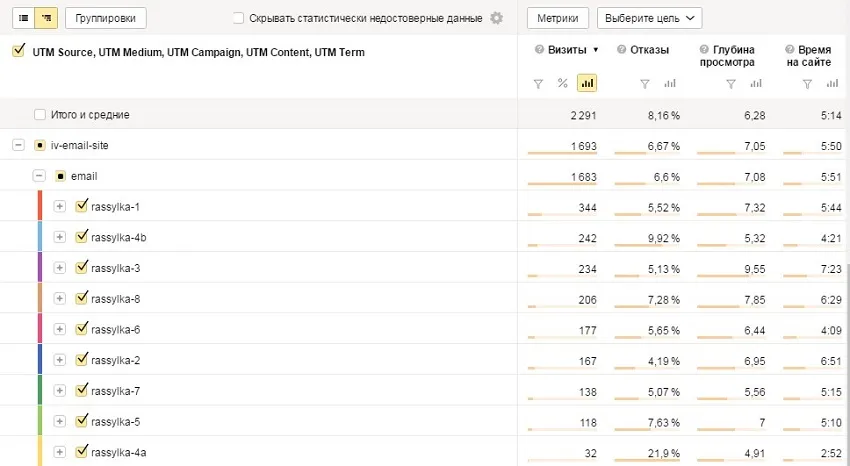Click the red swatch beside rassylka-1
850x466 pixels.
(x=39, y=206)
